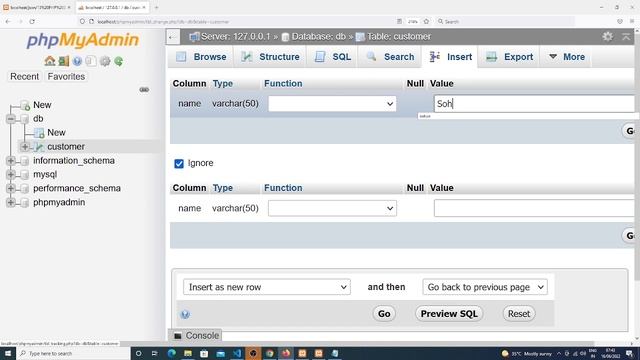Click customer table structure icon
640x360 pixels.
[x=39, y=147]
